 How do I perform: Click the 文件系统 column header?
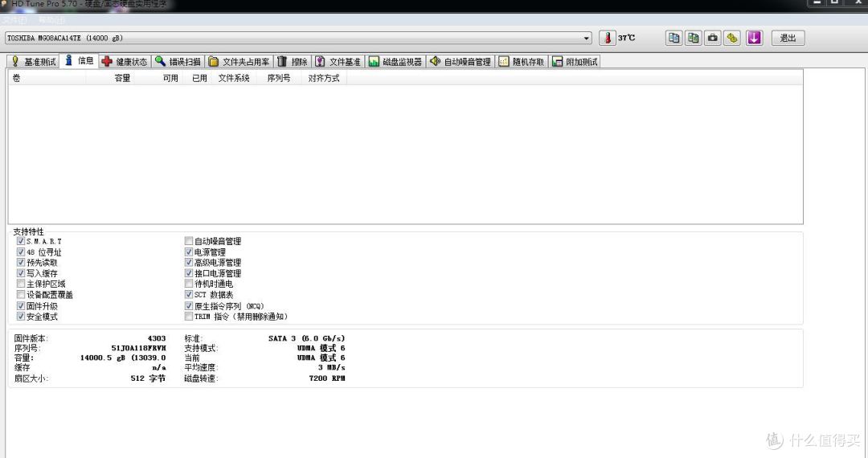tap(234, 78)
